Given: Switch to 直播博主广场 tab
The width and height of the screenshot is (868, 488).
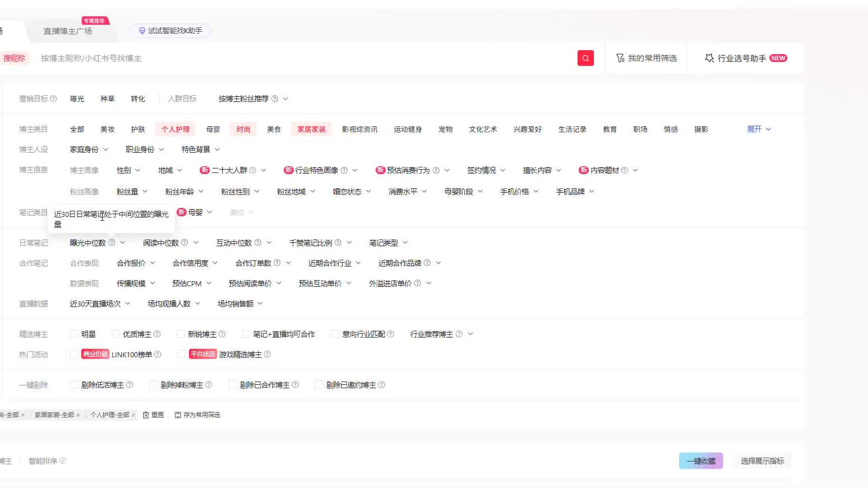Looking at the screenshot, I should pyautogui.click(x=68, y=31).
